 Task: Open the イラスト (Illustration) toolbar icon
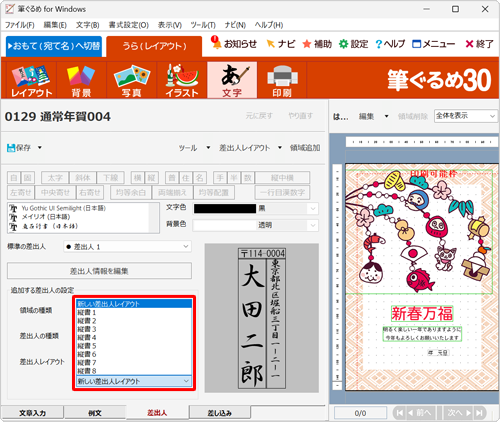click(182, 80)
